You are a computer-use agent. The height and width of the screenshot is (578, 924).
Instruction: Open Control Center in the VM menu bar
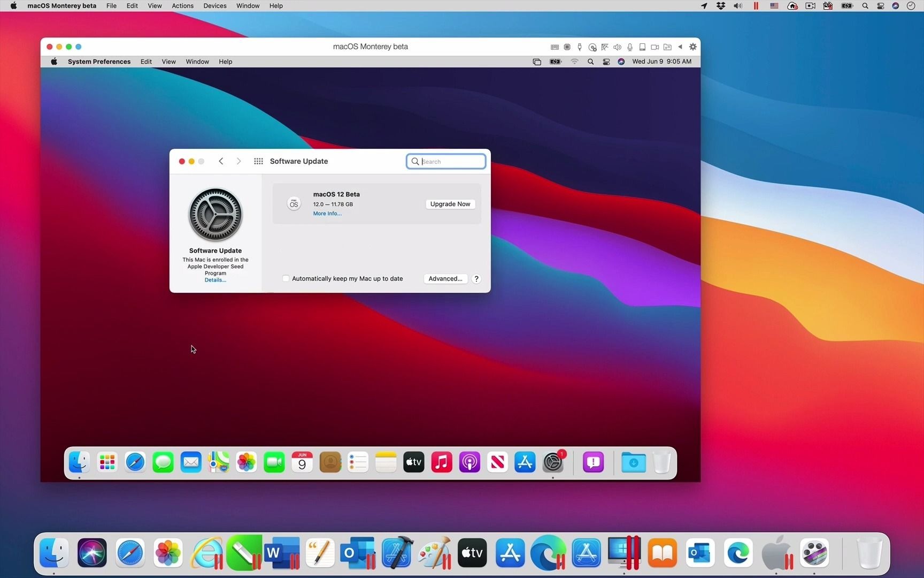pyautogui.click(x=606, y=62)
